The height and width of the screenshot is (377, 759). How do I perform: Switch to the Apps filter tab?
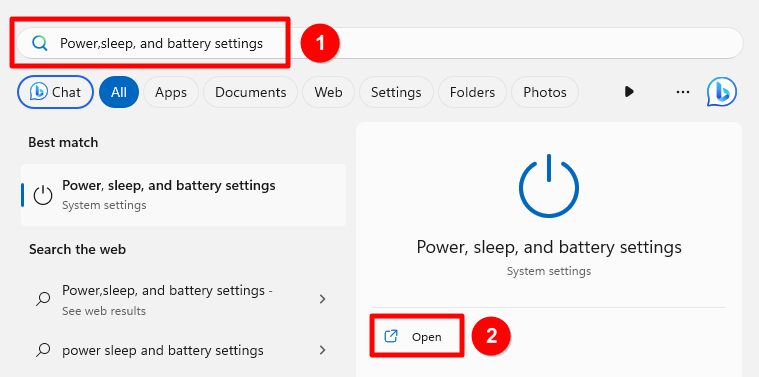[x=171, y=92]
